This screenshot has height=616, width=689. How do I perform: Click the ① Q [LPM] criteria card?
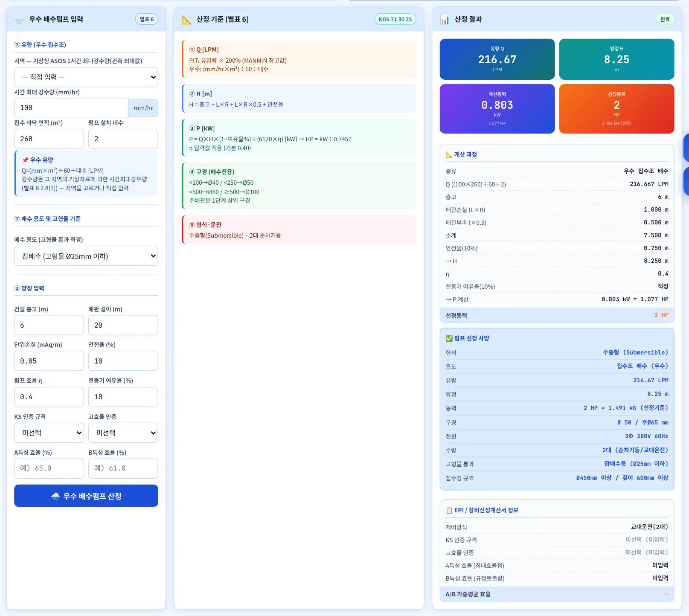click(299, 59)
